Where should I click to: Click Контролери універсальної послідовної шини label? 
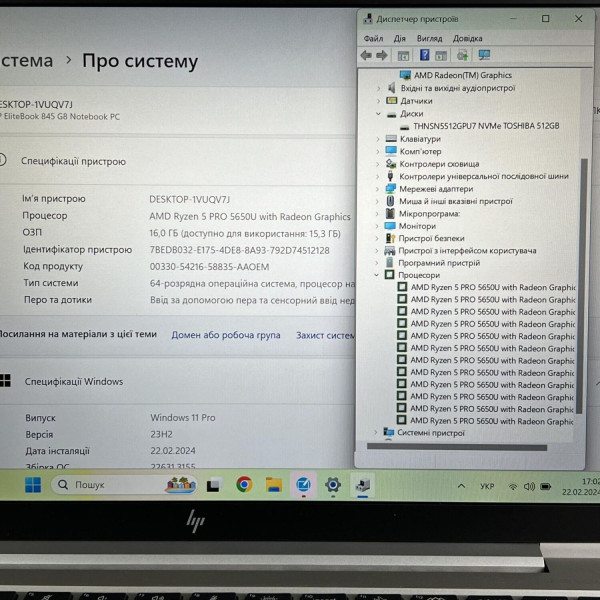(484, 176)
